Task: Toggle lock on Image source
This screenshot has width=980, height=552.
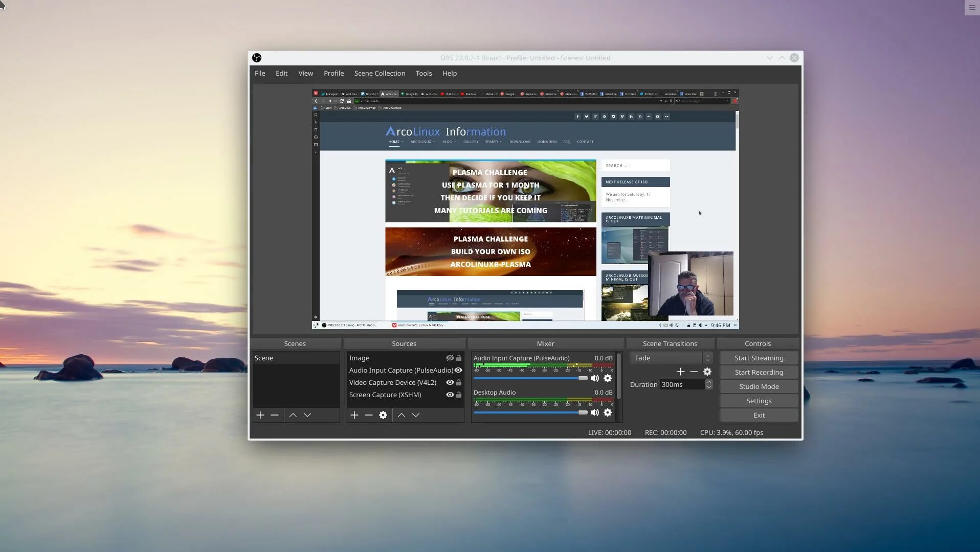Action: point(459,358)
